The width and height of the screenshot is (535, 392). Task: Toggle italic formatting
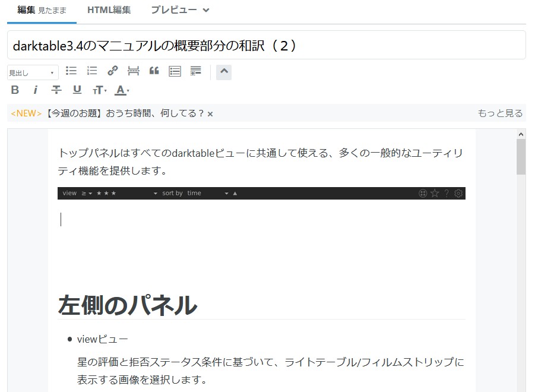click(x=35, y=90)
